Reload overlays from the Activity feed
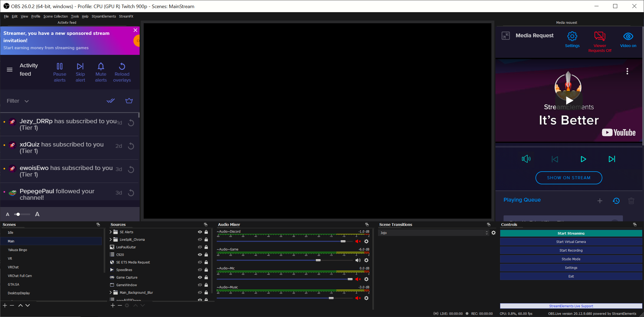 pos(122,72)
